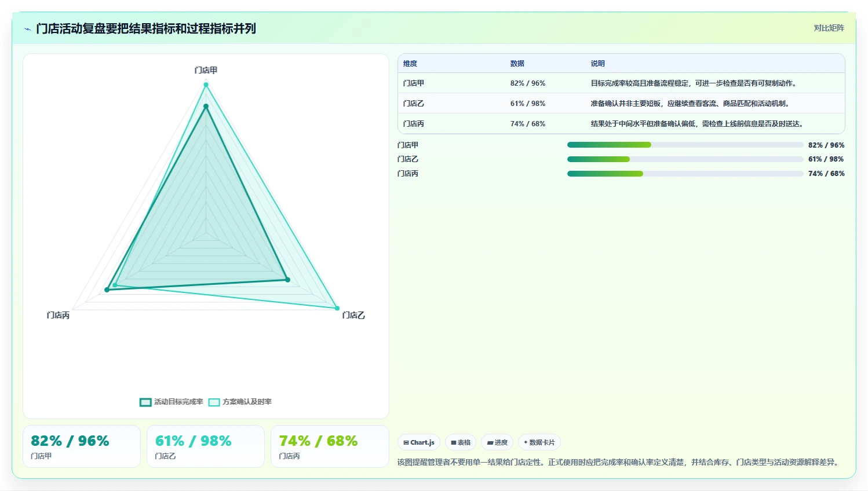This screenshot has height=491, width=868.
Task: Click the 门店乙 progress bar
Action: [x=685, y=159]
